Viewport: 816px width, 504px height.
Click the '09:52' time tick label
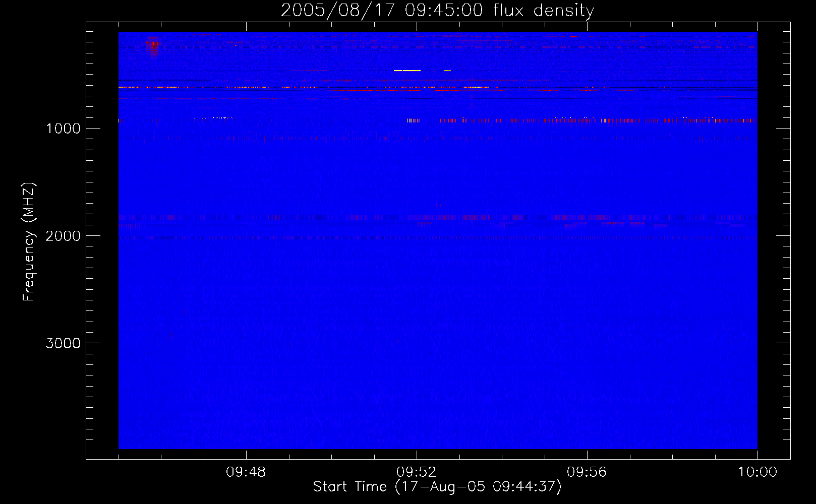[x=417, y=472]
